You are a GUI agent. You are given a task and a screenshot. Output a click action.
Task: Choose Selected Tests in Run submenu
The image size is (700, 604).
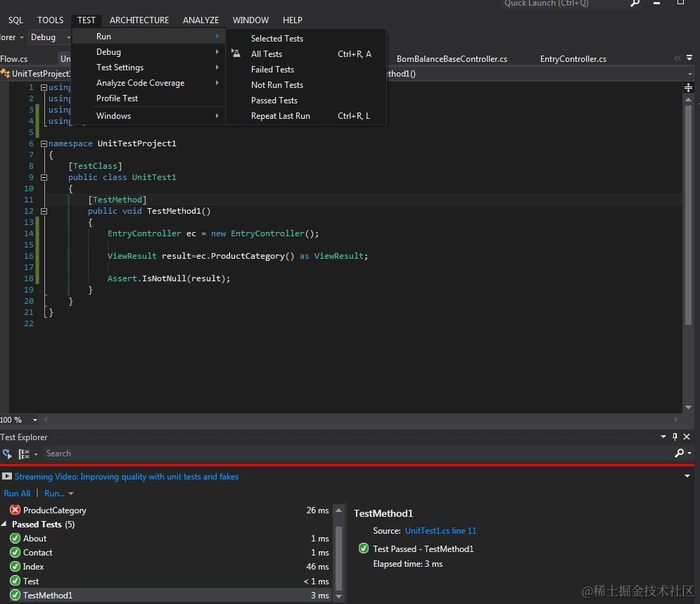pos(306,39)
